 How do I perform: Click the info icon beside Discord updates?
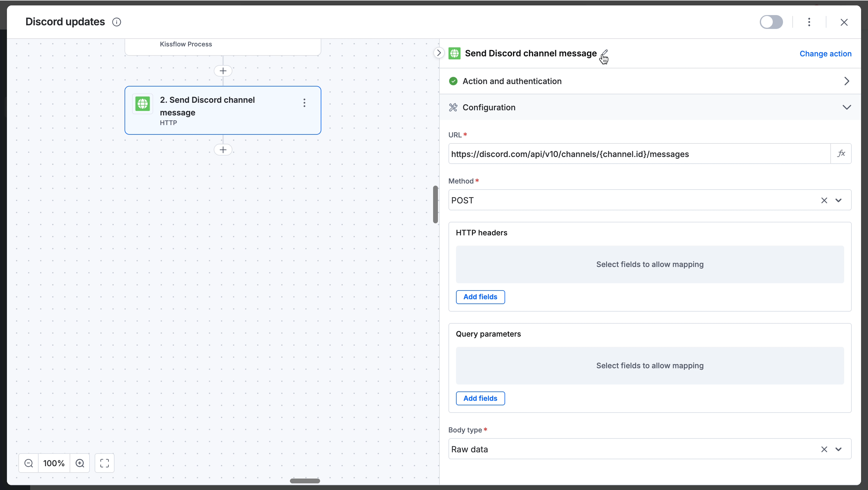117,22
